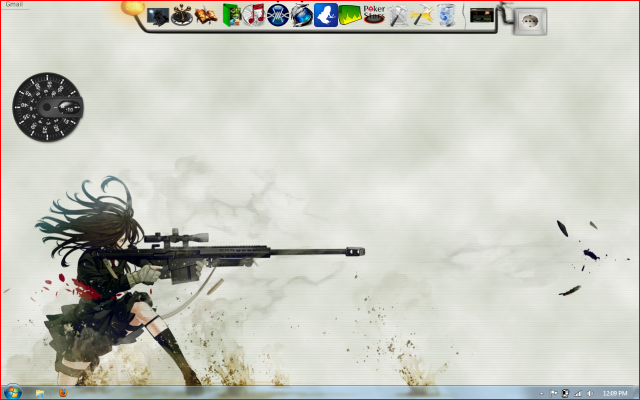Click the wall power socket icon
The width and height of the screenshot is (640, 400).
(530, 21)
